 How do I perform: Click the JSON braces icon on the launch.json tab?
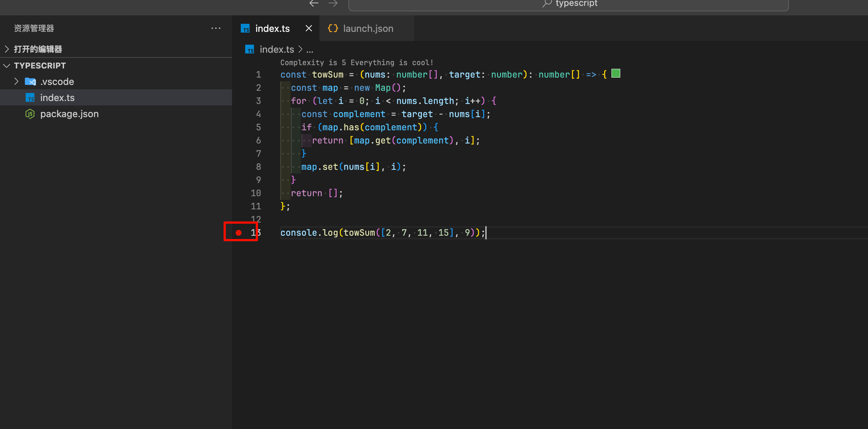coord(333,29)
